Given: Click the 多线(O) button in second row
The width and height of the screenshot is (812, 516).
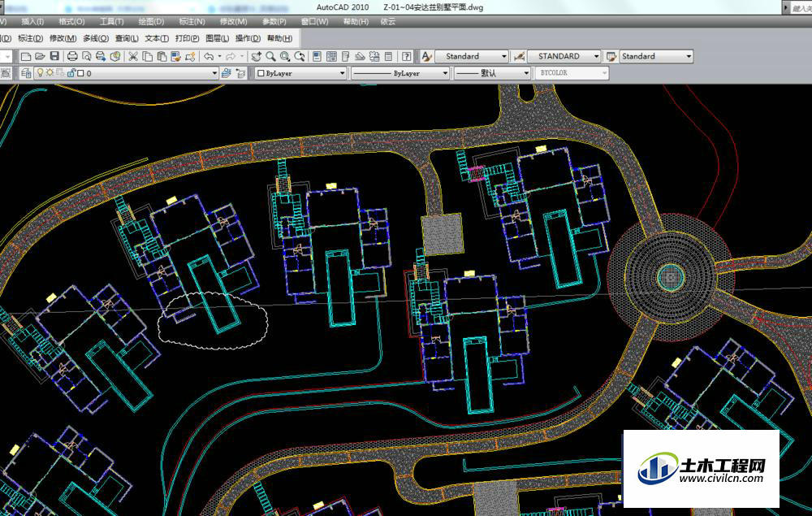Looking at the screenshot, I should [96, 38].
